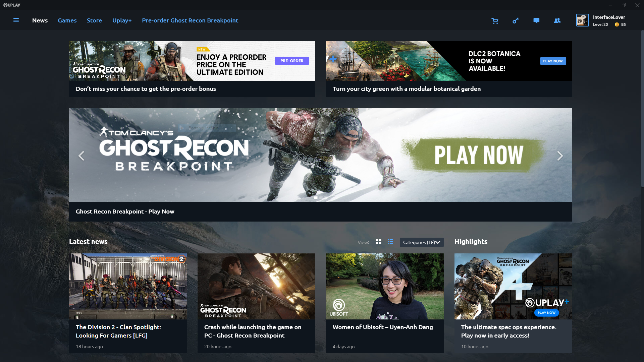The image size is (644, 362).
Task: Open the Games tab
Action: [x=67, y=20]
